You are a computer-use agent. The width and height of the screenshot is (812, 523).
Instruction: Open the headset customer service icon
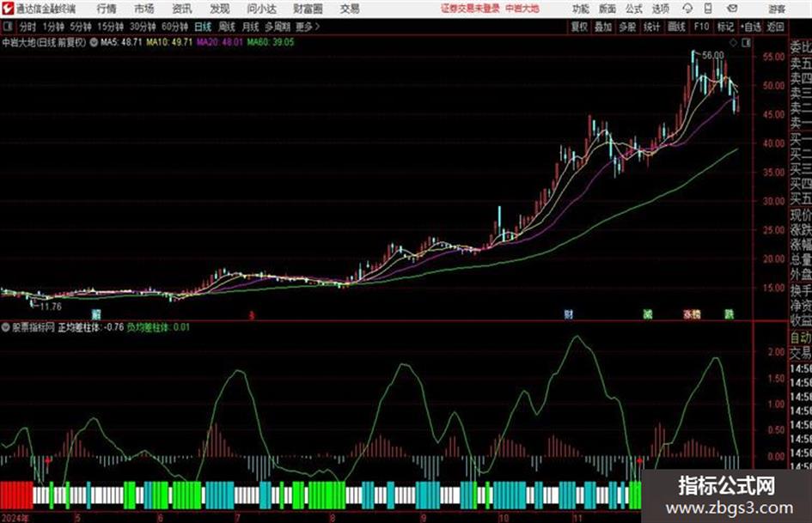(687, 9)
